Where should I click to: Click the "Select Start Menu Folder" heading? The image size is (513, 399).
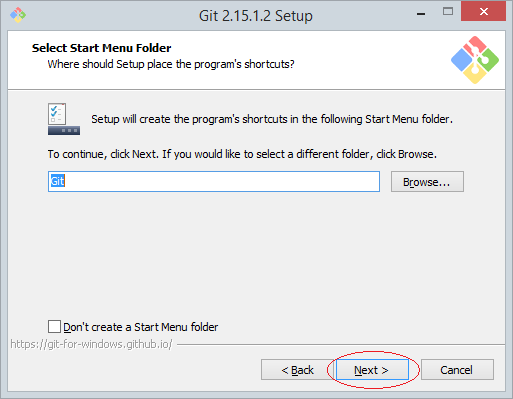coord(101,48)
